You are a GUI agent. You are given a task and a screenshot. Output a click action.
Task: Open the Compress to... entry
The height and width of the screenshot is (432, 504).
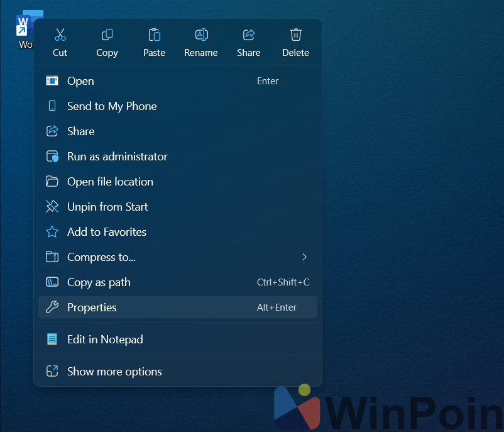[178, 257]
